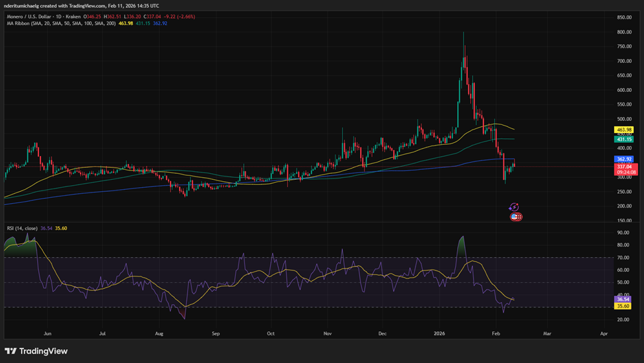Click the red closing value 337.04 in header
The height and width of the screenshot is (363, 644).
153,15
